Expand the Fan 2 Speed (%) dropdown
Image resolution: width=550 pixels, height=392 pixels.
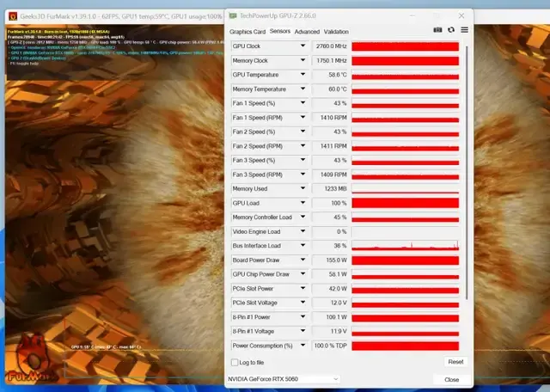coord(302,132)
